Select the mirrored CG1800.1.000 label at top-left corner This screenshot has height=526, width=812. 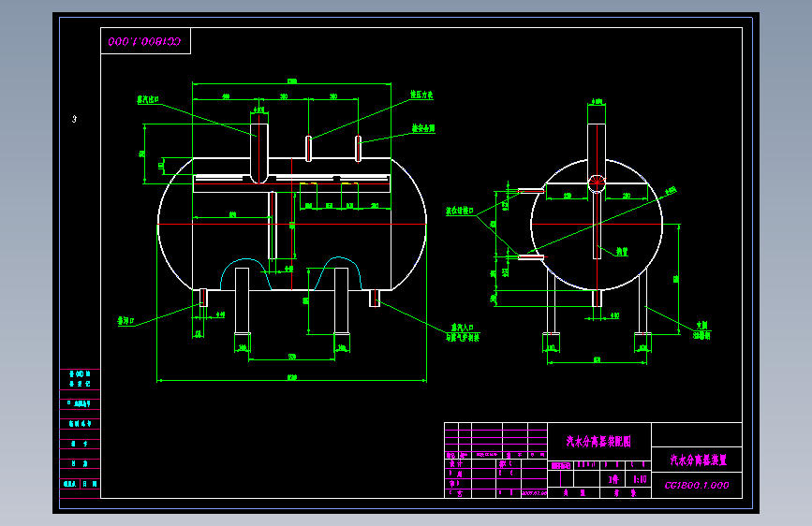[x=144, y=41]
